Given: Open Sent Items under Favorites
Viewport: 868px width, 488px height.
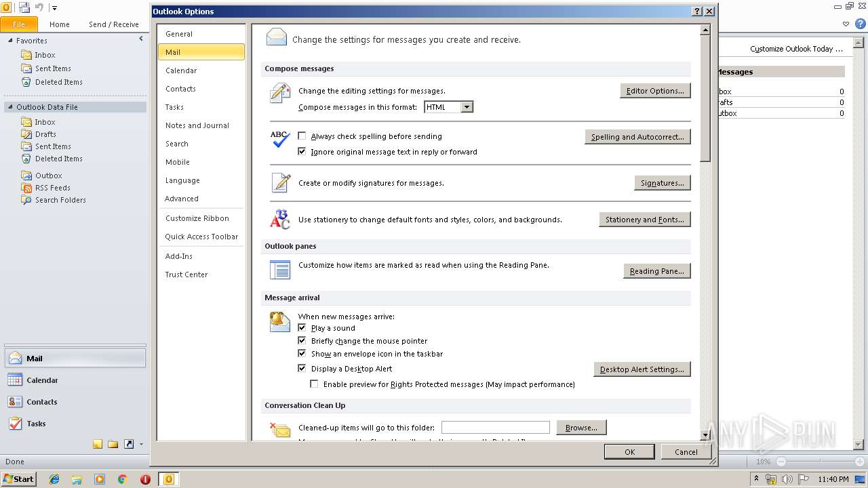Looking at the screenshot, I should coord(53,68).
